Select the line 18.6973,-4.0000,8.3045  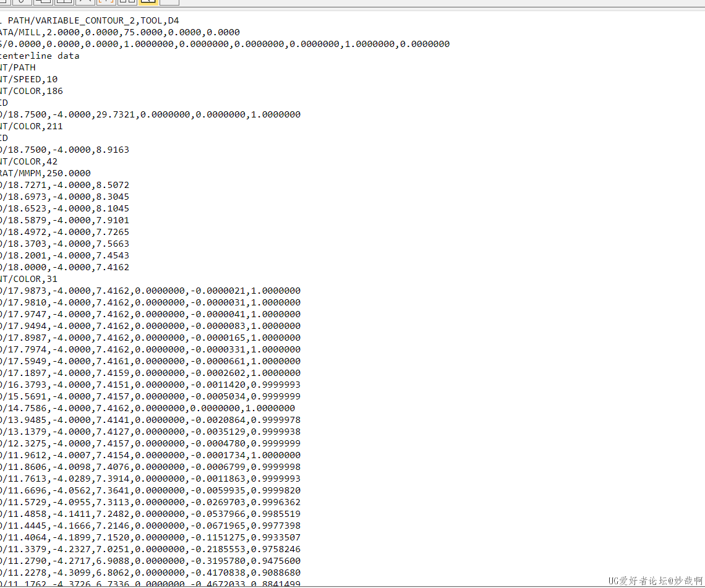pyautogui.click(x=65, y=197)
